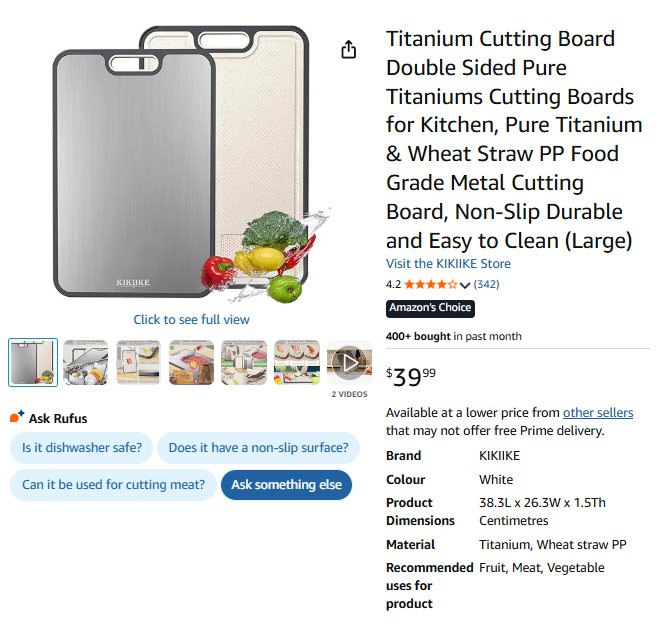
Task: Follow the "other sellers" link
Action: point(598,413)
